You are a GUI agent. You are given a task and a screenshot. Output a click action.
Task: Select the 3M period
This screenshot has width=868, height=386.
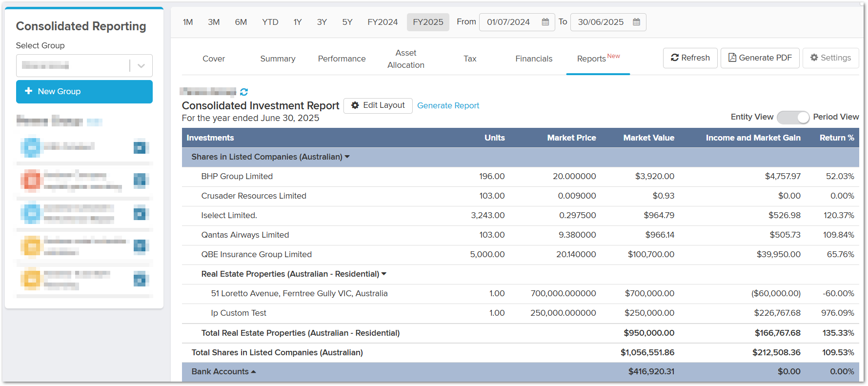tap(214, 22)
